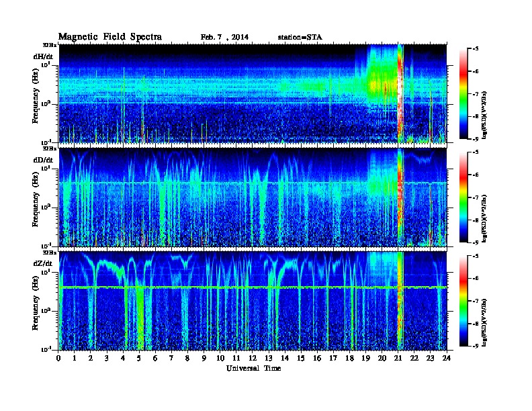
Task: Click the "9" hour tick label
Action: pyautogui.click(x=204, y=359)
